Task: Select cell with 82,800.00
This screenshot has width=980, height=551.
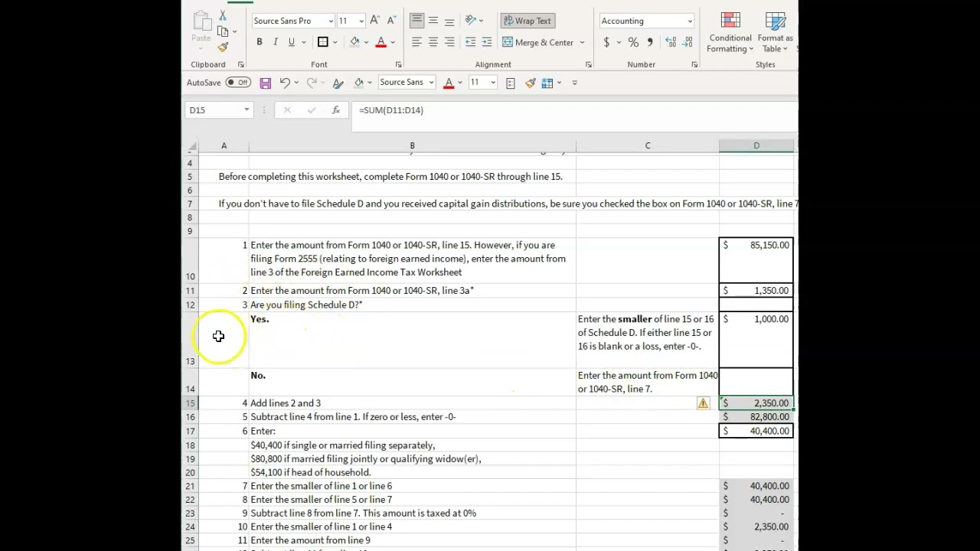Action: point(756,417)
